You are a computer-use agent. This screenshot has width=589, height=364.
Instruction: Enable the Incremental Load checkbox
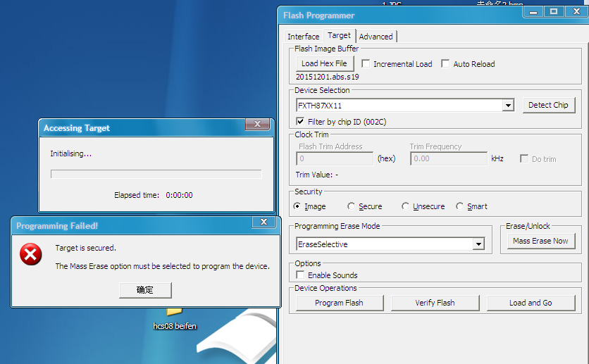click(366, 63)
